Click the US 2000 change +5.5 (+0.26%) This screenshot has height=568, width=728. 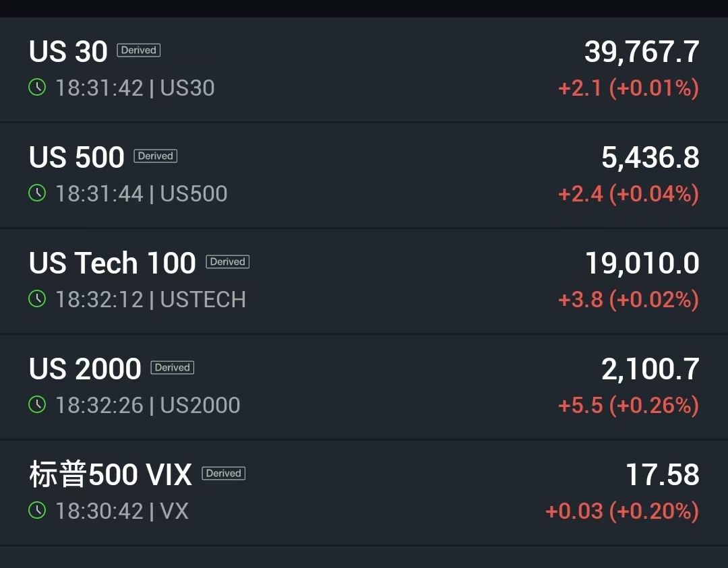point(628,406)
